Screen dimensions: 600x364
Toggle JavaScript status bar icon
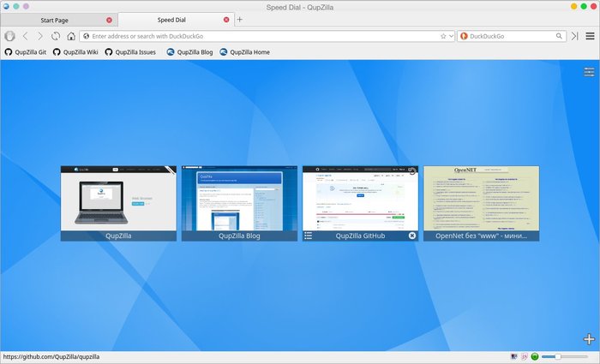coord(525,357)
